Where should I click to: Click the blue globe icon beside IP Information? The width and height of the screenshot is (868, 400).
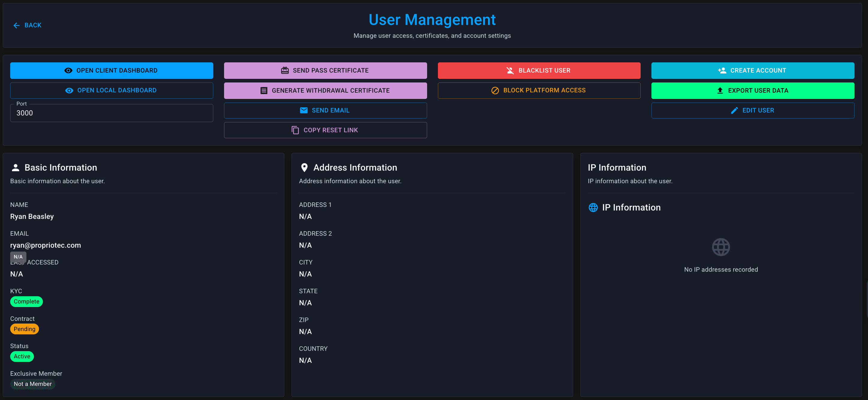click(593, 207)
